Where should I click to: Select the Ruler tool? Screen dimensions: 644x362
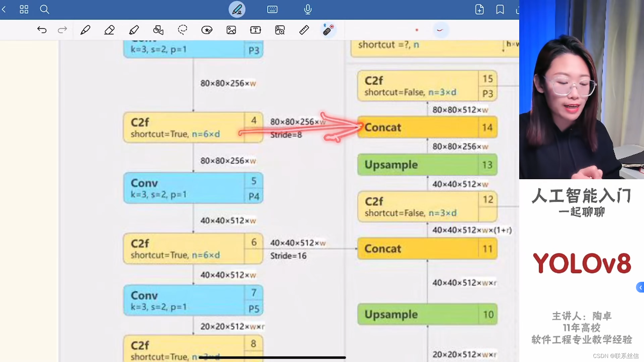click(x=304, y=30)
